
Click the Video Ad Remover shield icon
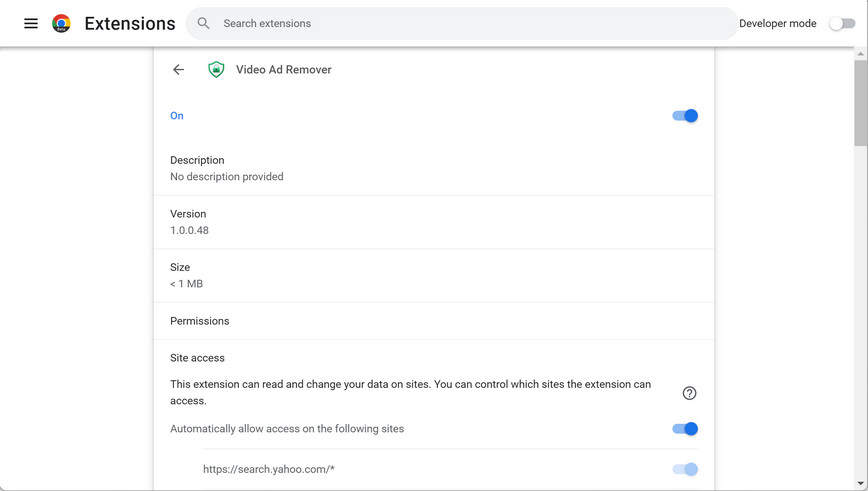(216, 70)
